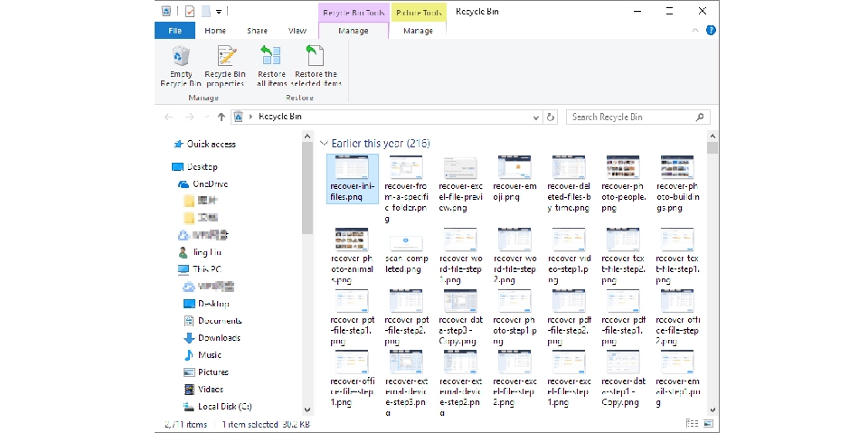Go up one folder level
The image size is (868, 433).
pyautogui.click(x=222, y=118)
